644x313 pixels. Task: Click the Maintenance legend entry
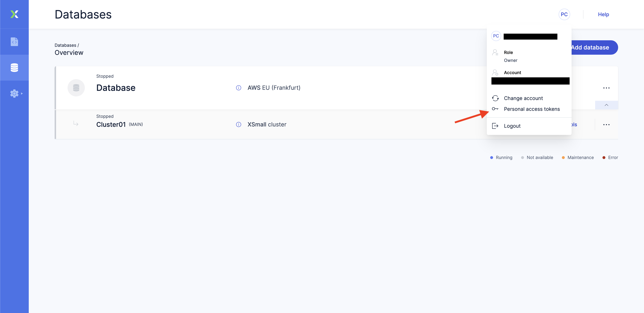578,158
